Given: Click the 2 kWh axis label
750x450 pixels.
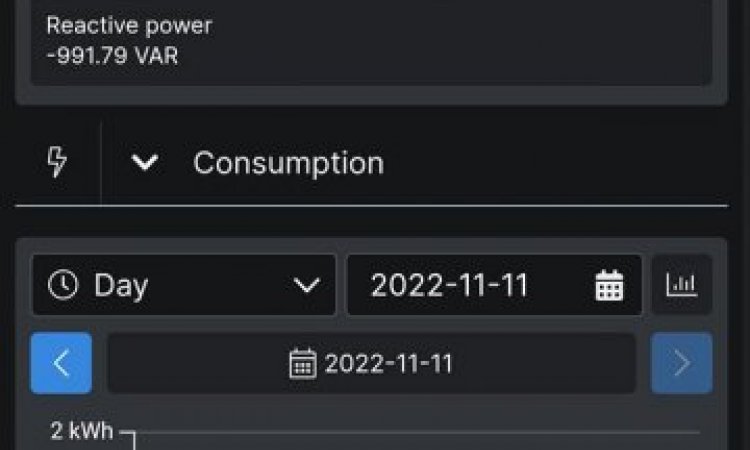Looking at the screenshot, I should [82, 431].
